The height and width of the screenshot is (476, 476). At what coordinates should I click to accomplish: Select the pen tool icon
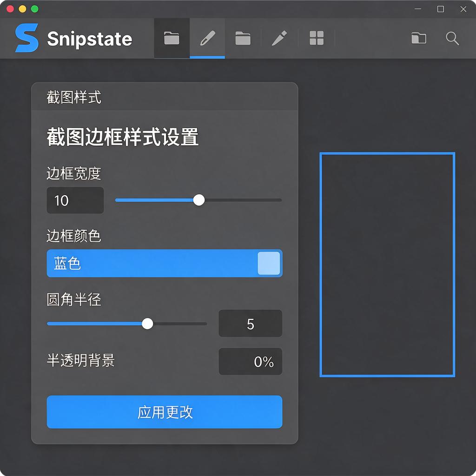[x=279, y=38]
